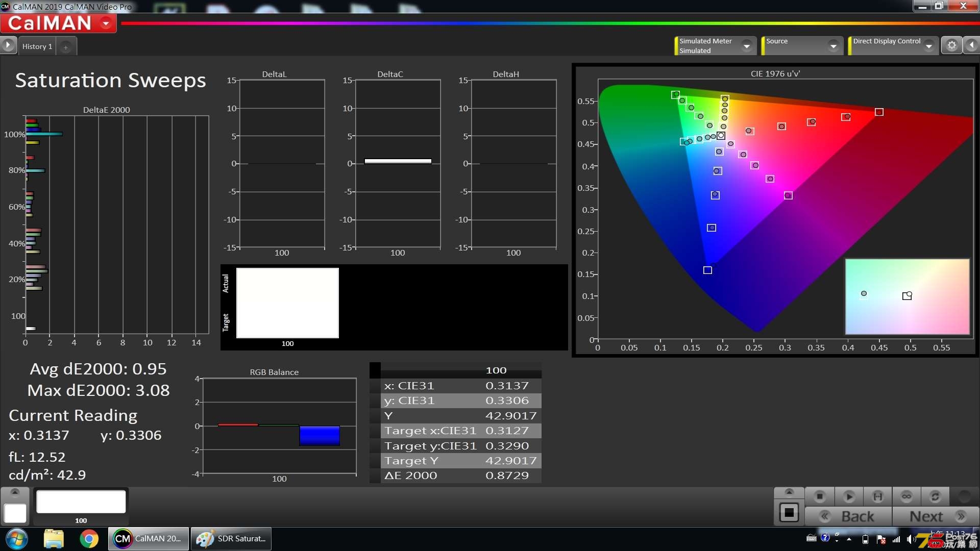980x551 pixels.
Task: Click the network signal tray icon
Action: click(896, 539)
